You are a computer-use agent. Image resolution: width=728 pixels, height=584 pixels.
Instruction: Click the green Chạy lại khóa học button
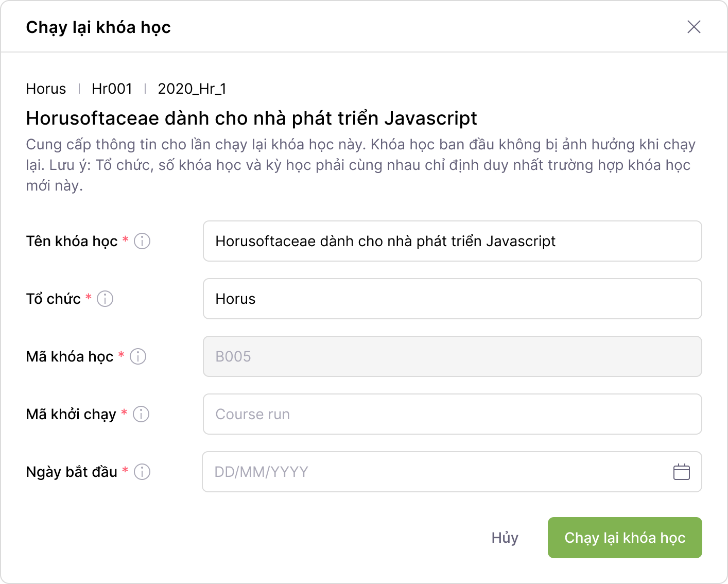625,538
